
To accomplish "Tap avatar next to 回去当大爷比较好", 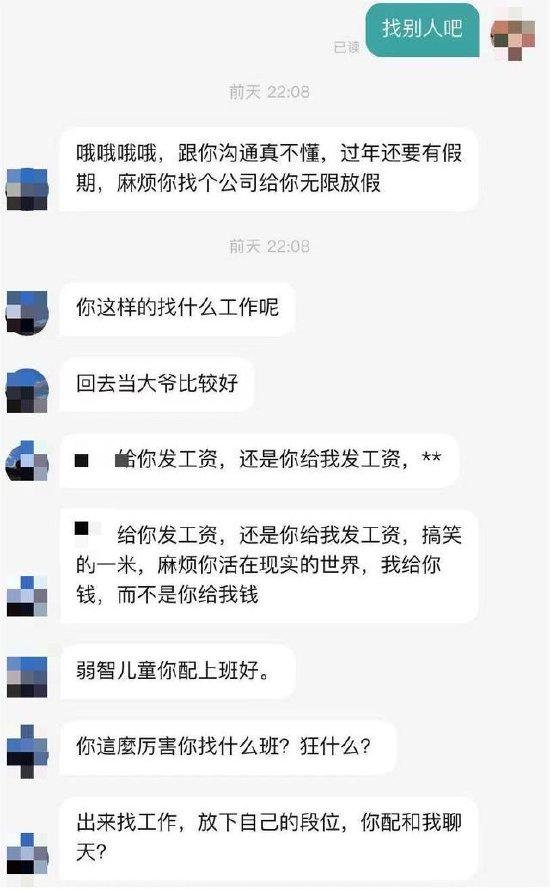I will tap(27, 390).
